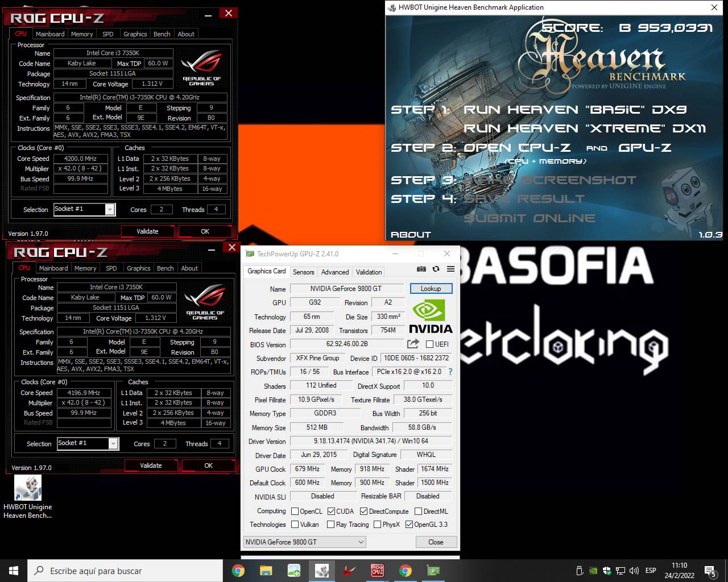Image resolution: width=728 pixels, height=582 pixels.
Task: Open Memory tab in lower CPU-Z window
Action: point(85,268)
